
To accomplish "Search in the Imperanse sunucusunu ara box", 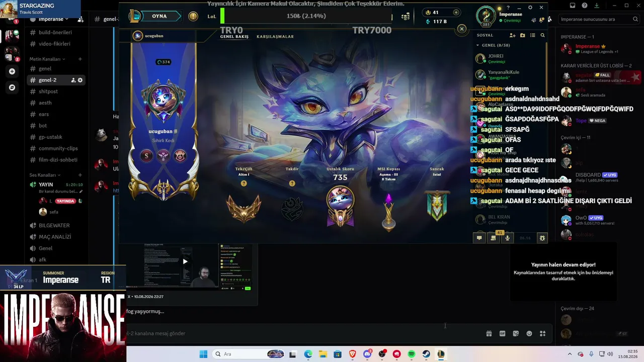I will 599,19.
